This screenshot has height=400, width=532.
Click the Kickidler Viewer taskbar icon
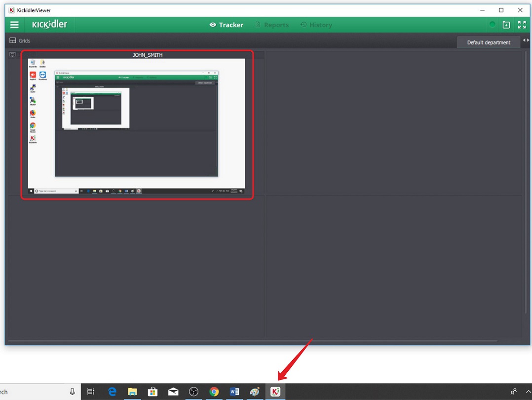click(275, 392)
